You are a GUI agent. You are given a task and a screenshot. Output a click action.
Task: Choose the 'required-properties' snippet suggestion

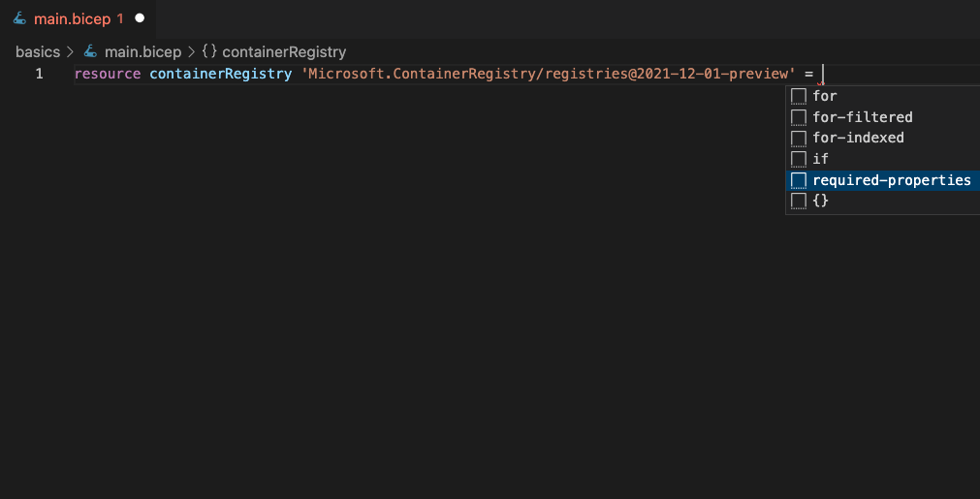coord(882,180)
